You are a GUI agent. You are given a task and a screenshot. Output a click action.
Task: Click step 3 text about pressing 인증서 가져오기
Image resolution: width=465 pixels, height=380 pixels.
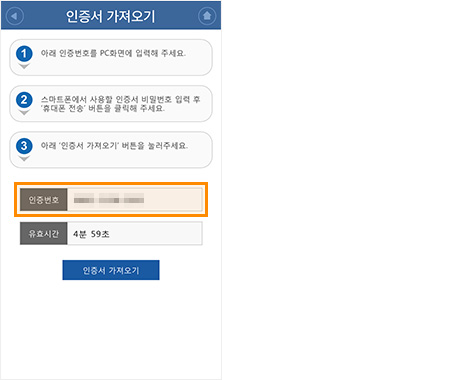[x=114, y=146]
